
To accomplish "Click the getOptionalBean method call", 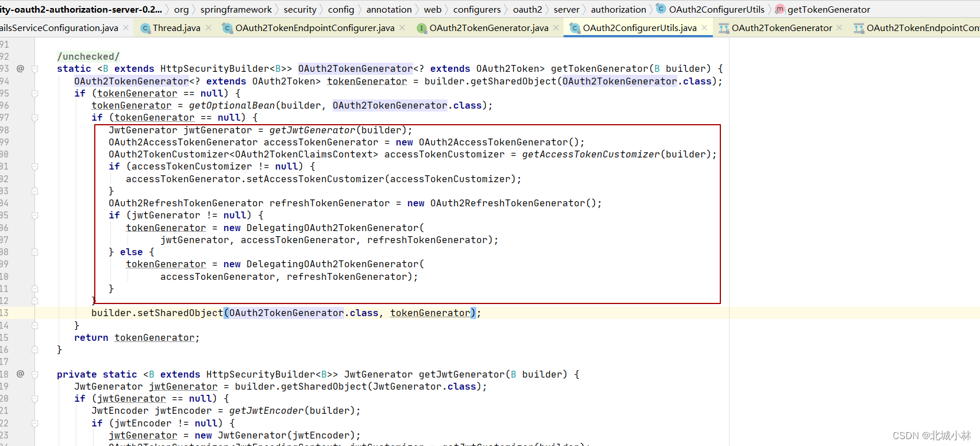I will pos(232,105).
